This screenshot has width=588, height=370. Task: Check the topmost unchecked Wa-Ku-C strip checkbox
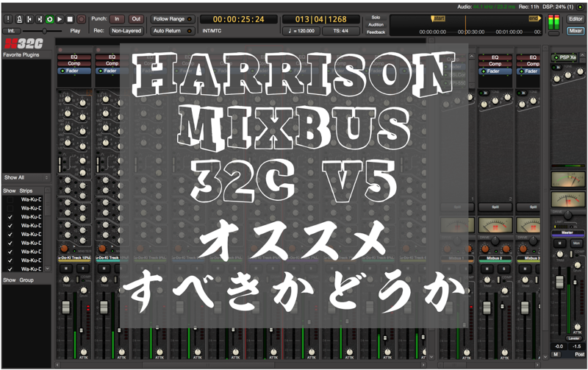pyautogui.click(x=10, y=199)
